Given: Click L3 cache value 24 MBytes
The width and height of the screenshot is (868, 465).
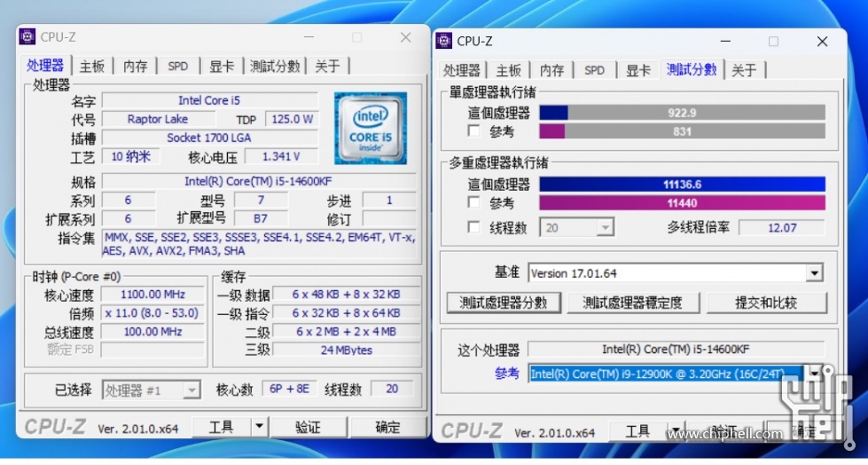Looking at the screenshot, I should [x=346, y=351].
